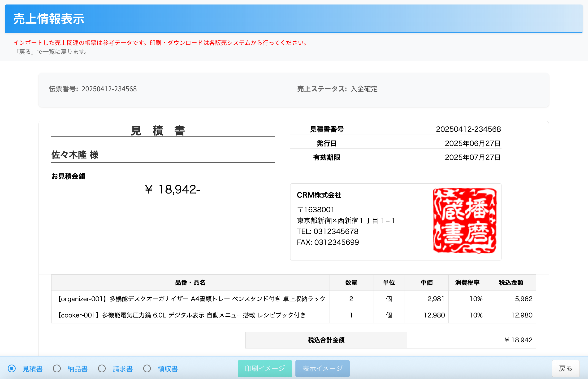Click the 税込合計金額 total ¥18,942
Image resolution: width=588 pixels, height=379 pixels.
coord(518,340)
